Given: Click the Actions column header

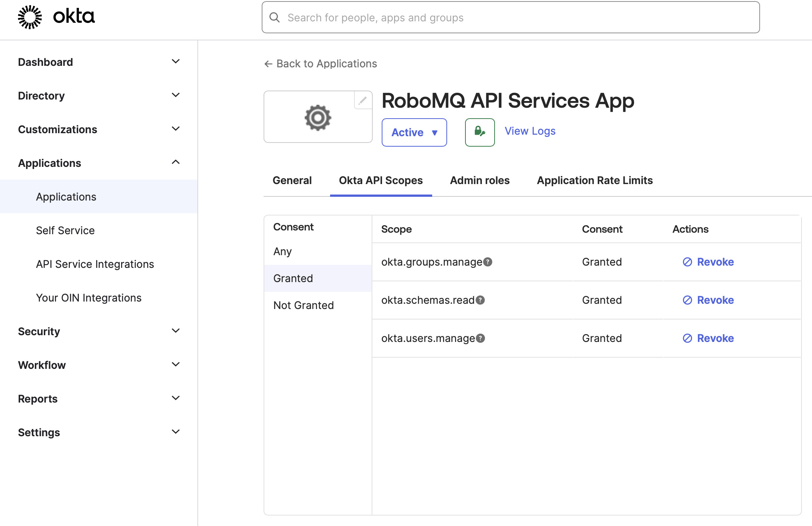Looking at the screenshot, I should (690, 229).
